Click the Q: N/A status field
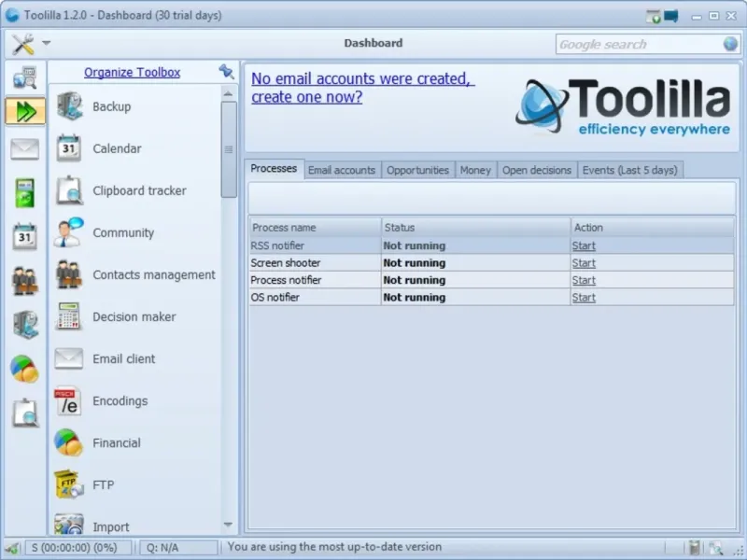 pyautogui.click(x=178, y=548)
